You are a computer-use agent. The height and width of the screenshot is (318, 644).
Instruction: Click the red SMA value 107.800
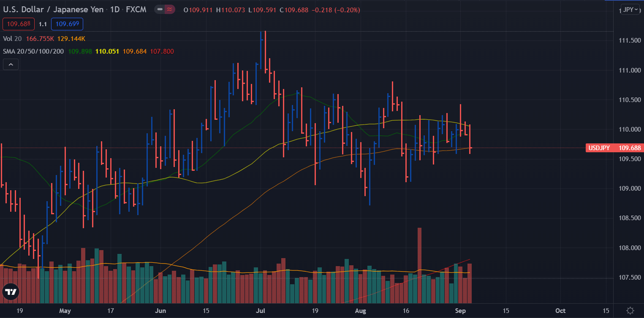pyautogui.click(x=162, y=51)
